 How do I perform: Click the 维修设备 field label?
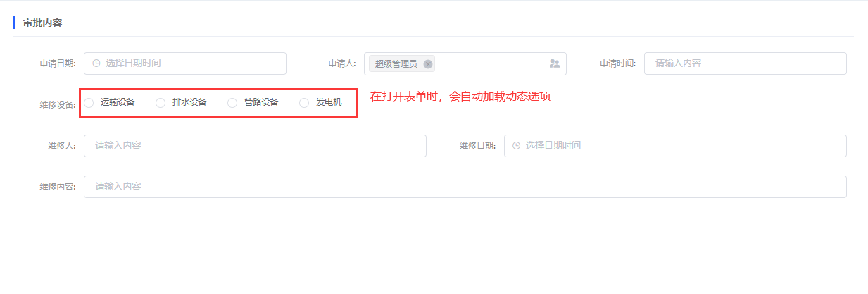tap(58, 104)
